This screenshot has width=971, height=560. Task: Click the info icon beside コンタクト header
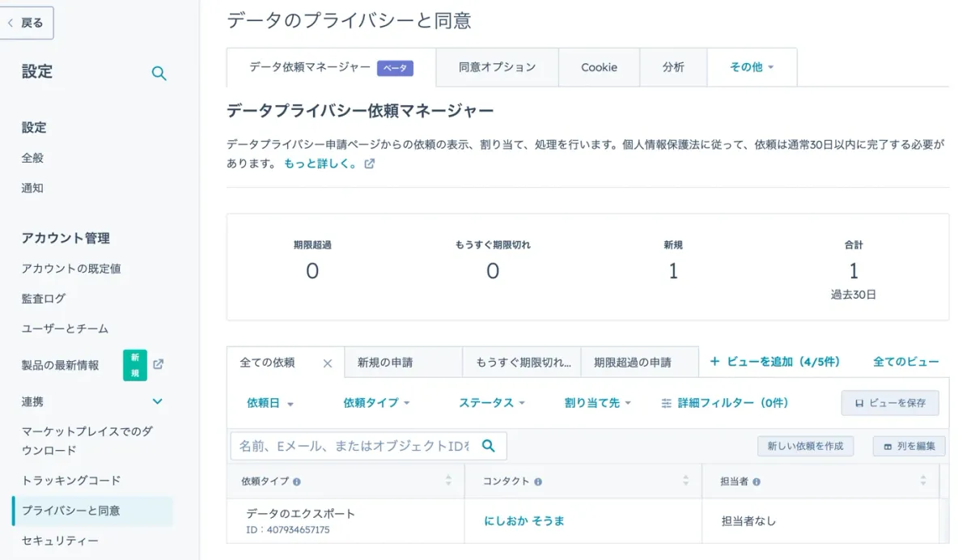pyautogui.click(x=537, y=481)
